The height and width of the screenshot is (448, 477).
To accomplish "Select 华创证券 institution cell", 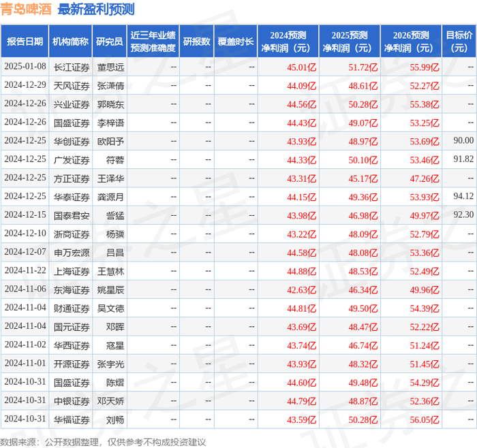I will [x=72, y=142].
